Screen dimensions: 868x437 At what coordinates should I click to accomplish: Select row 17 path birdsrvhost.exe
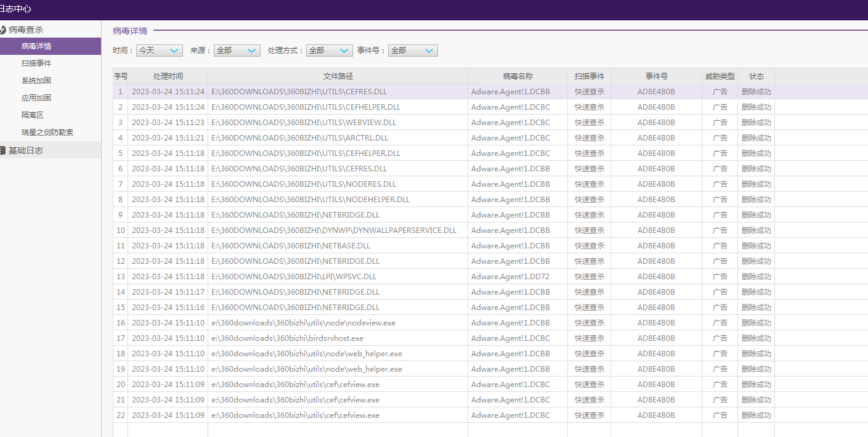coord(287,338)
